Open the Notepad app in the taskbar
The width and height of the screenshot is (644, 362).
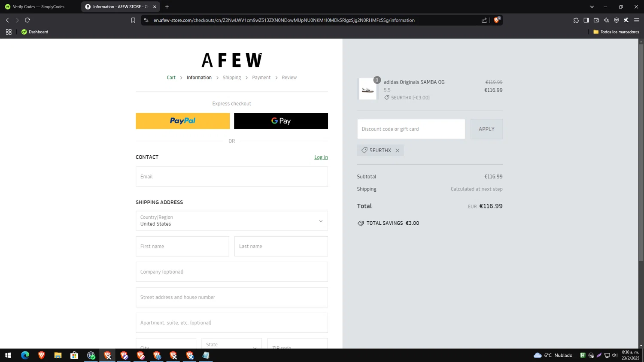[206, 355]
